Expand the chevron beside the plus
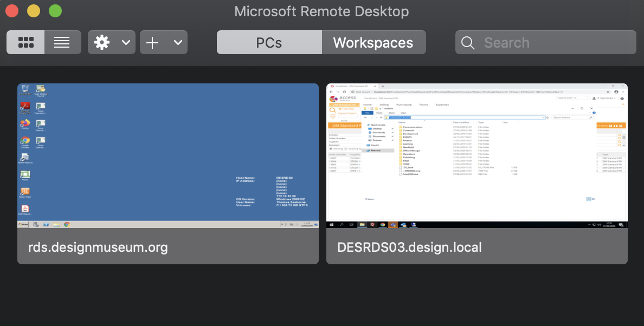Image resolution: width=644 pixels, height=326 pixels. [178, 42]
